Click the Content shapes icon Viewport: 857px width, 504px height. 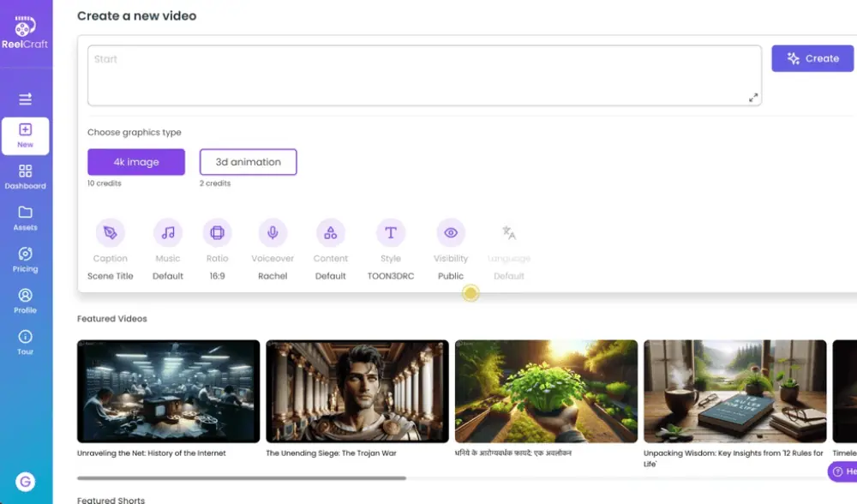coord(330,232)
